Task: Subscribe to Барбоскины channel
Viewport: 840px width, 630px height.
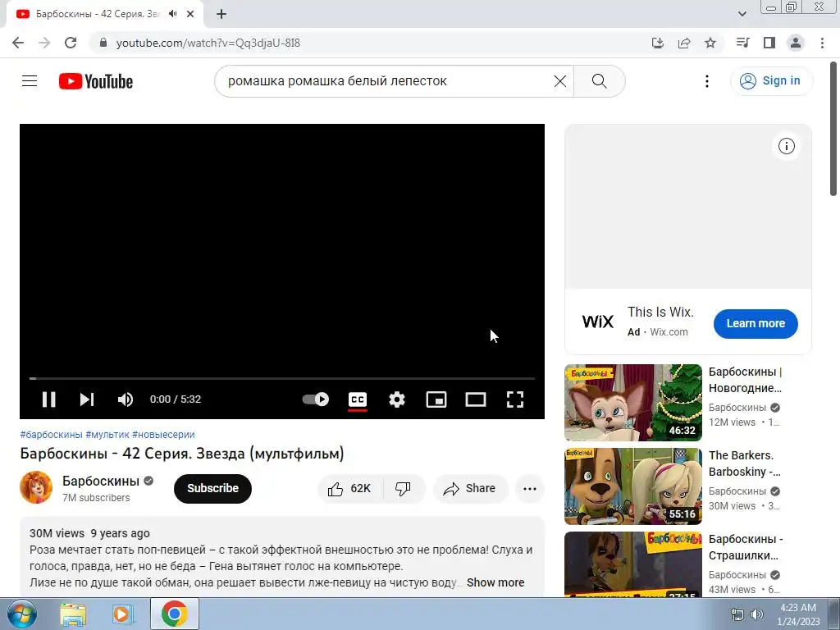Action: (x=212, y=489)
